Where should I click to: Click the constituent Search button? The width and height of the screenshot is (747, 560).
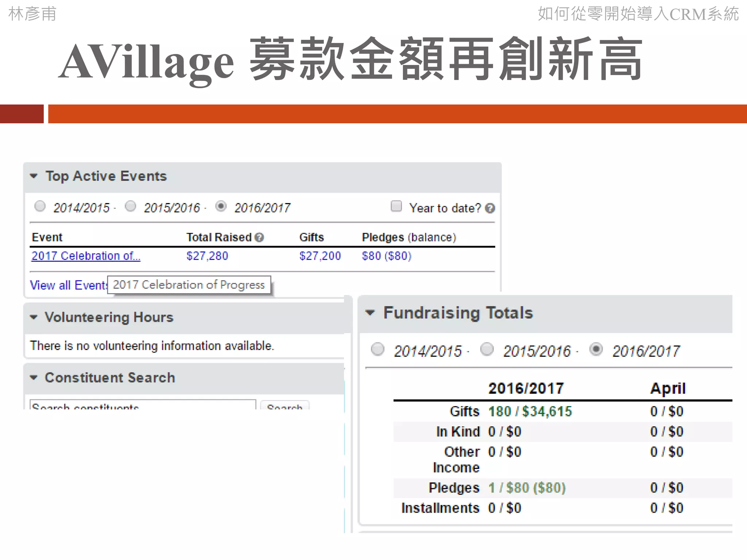pos(285,405)
